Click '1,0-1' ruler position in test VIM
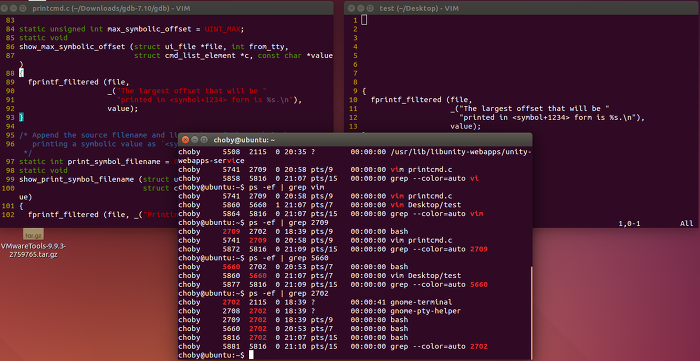This screenshot has height=361, width=700. [x=629, y=224]
